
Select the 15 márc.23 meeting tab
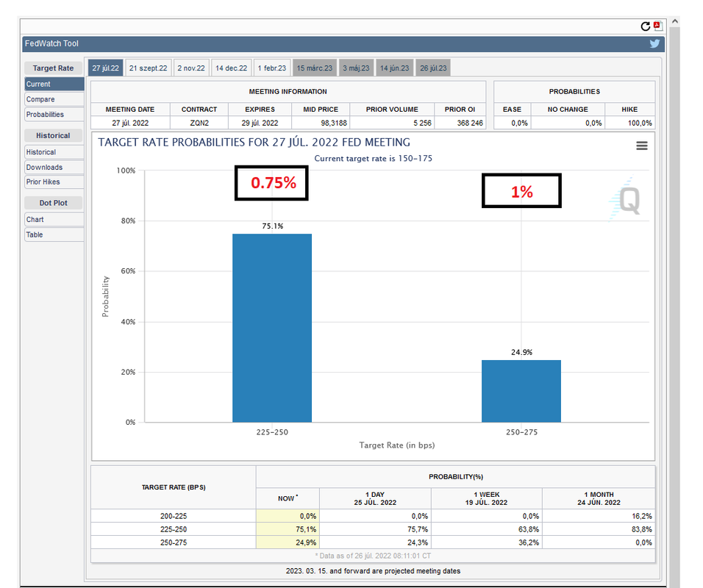314,68
